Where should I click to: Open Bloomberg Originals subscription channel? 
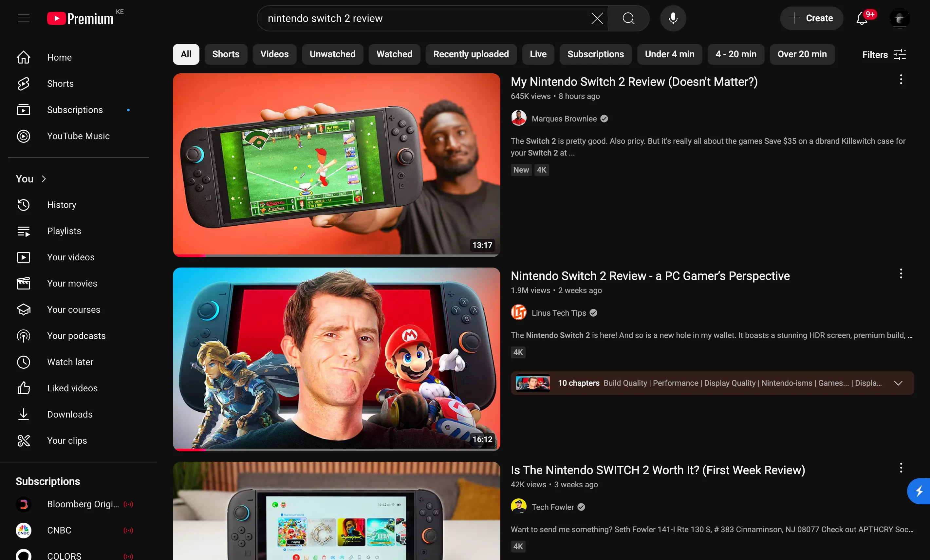(79, 505)
